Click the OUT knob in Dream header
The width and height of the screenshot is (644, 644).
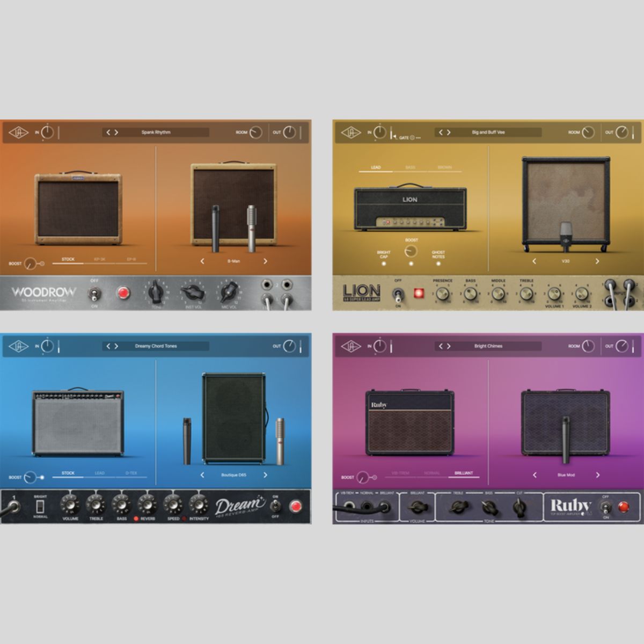coord(289,346)
